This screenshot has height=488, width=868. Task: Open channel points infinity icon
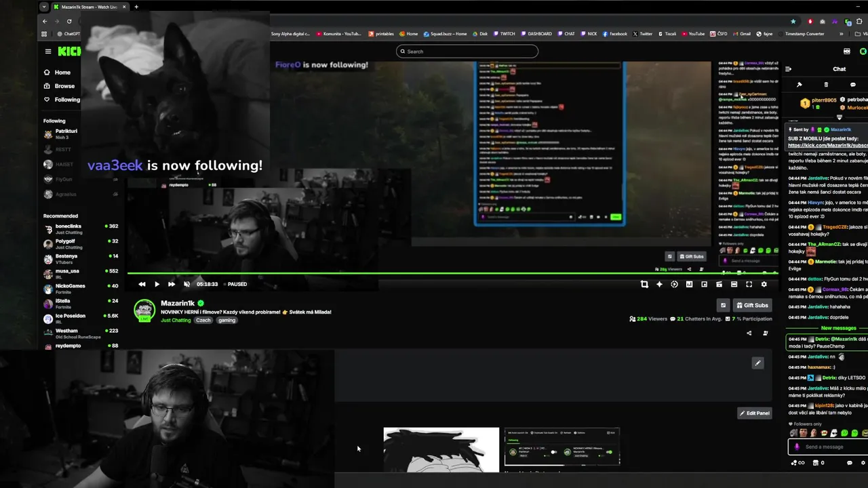click(797, 463)
